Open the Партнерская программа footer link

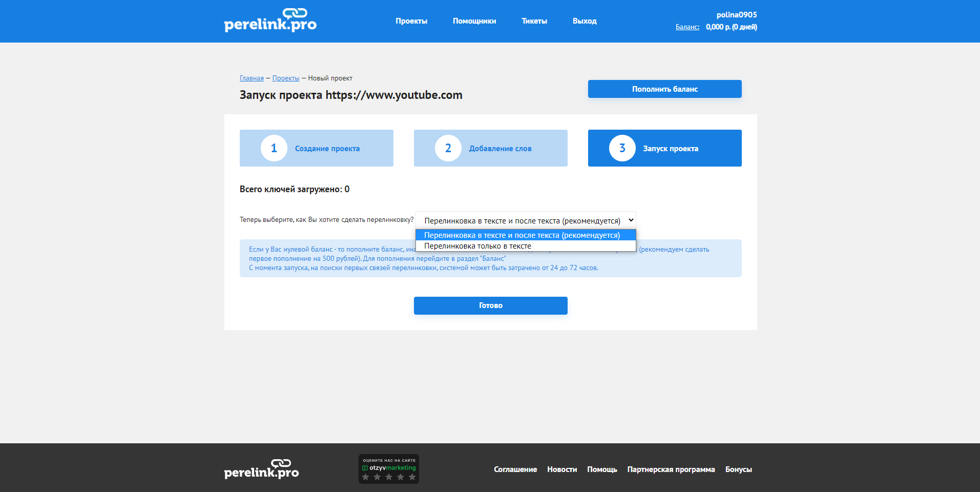point(671,469)
